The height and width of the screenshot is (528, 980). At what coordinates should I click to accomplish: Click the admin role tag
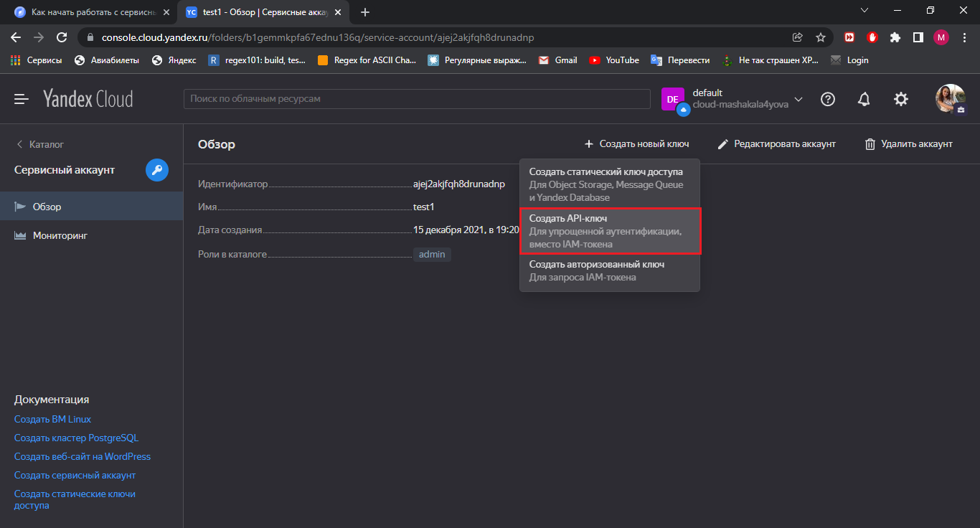(432, 254)
